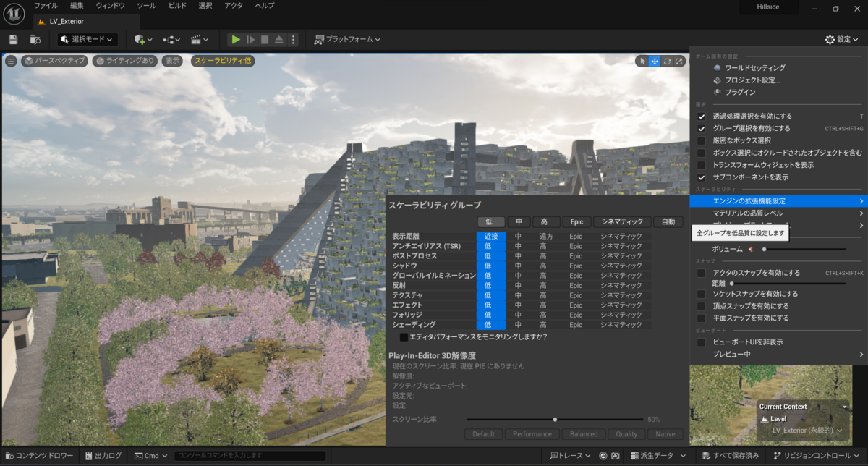Enable ソケットスナップを有効にする checkbox
868x466 pixels.
(701, 294)
